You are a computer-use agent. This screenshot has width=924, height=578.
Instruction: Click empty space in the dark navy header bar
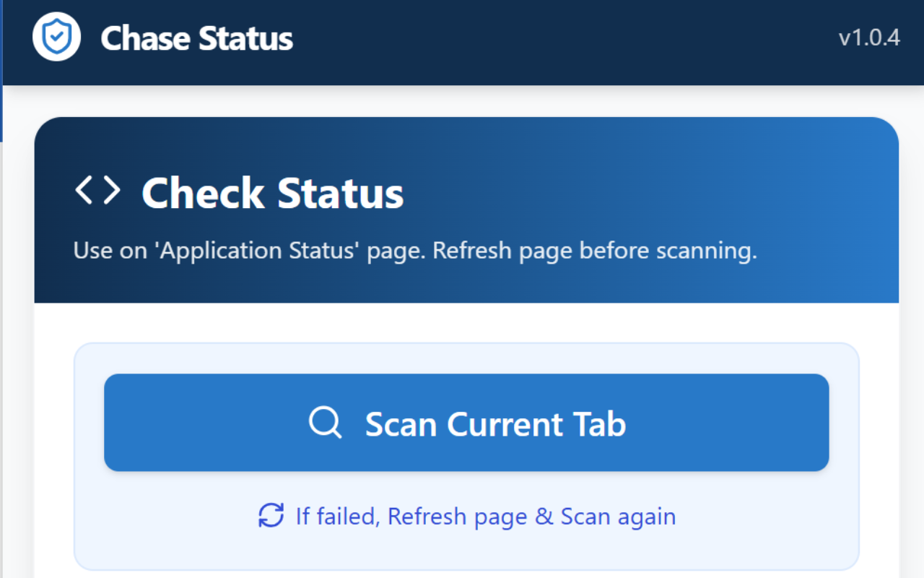point(563,40)
